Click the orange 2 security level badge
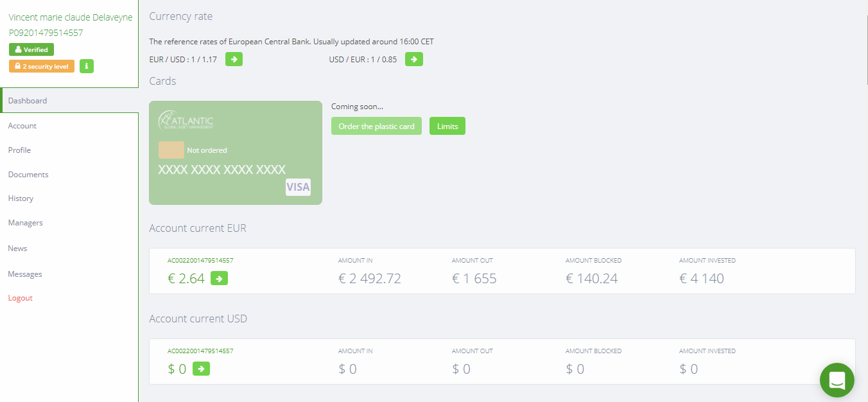This screenshot has width=868, height=402. tap(42, 66)
